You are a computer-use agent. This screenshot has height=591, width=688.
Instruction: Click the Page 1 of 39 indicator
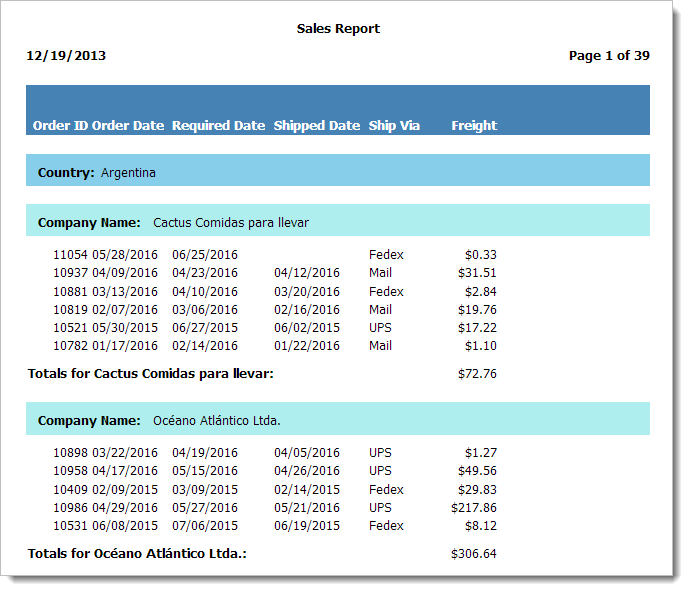[608, 56]
